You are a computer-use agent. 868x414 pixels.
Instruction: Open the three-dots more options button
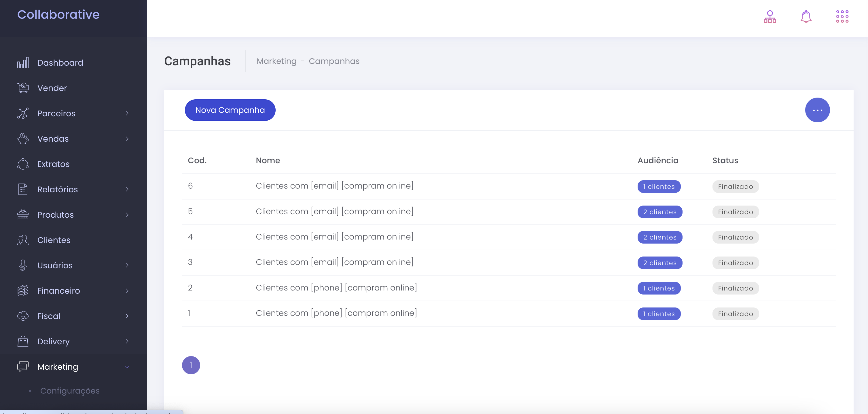click(x=817, y=110)
